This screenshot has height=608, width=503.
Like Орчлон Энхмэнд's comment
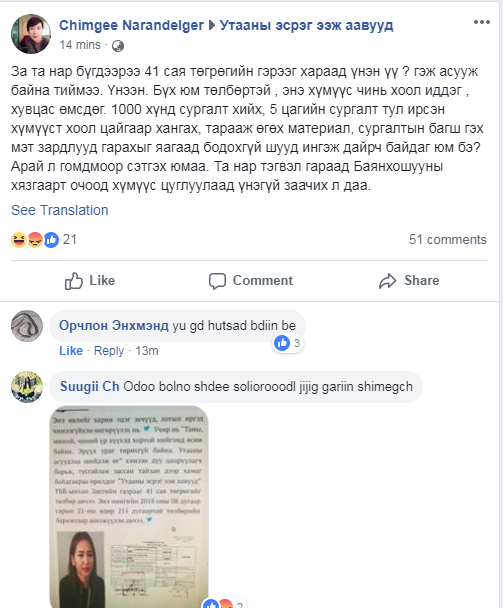tap(71, 351)
